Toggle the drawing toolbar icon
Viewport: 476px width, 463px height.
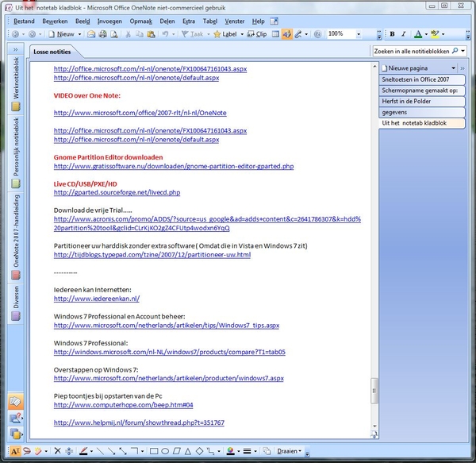pyautogui.click(x=286, y=34)
